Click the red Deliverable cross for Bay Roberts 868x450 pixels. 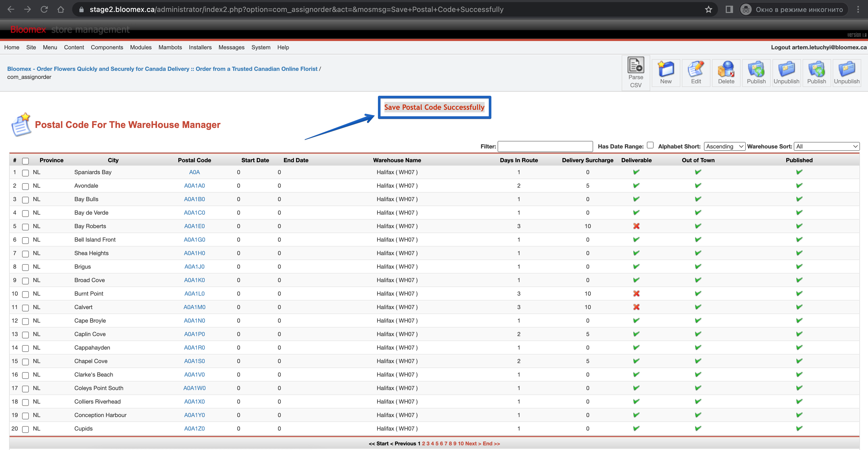(636, 226)
